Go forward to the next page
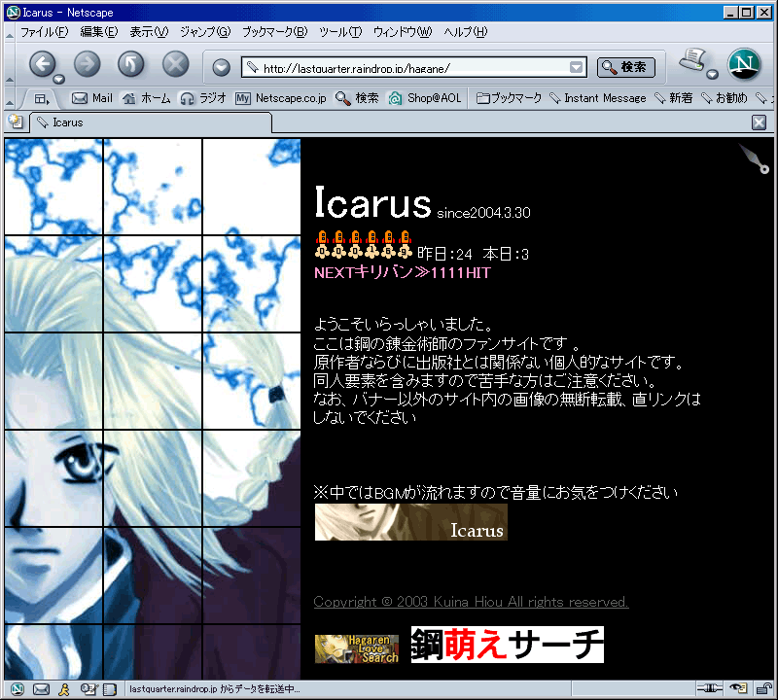Image resolution: width=778 pixels, height=700 pixels. (88, 64)
